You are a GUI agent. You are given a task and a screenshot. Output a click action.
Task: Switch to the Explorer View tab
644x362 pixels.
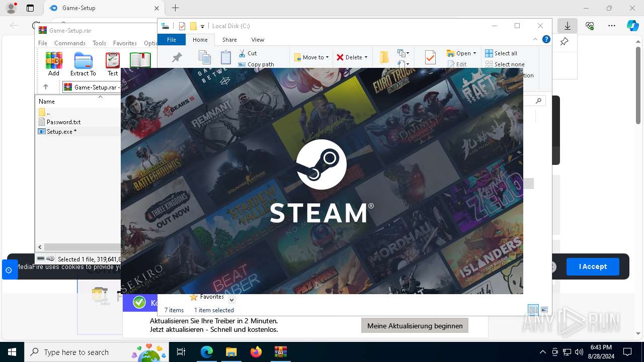click(x=258, y=40)
